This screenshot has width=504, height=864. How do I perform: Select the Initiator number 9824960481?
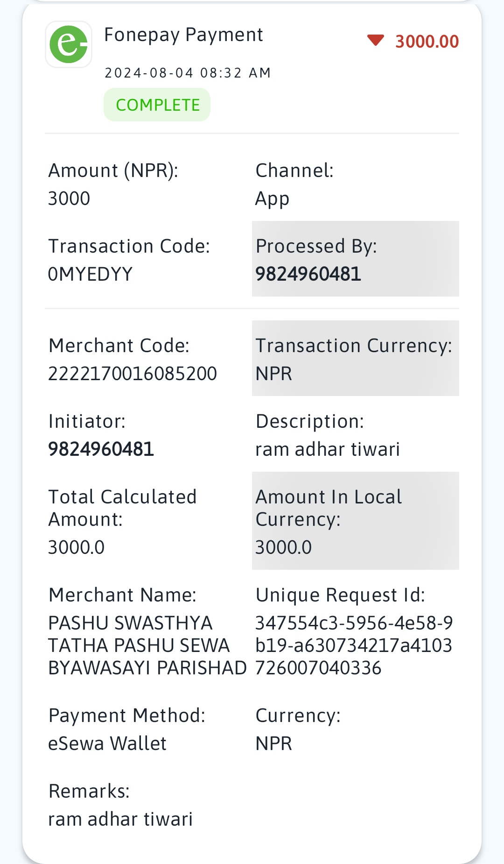tap(101, 449)
